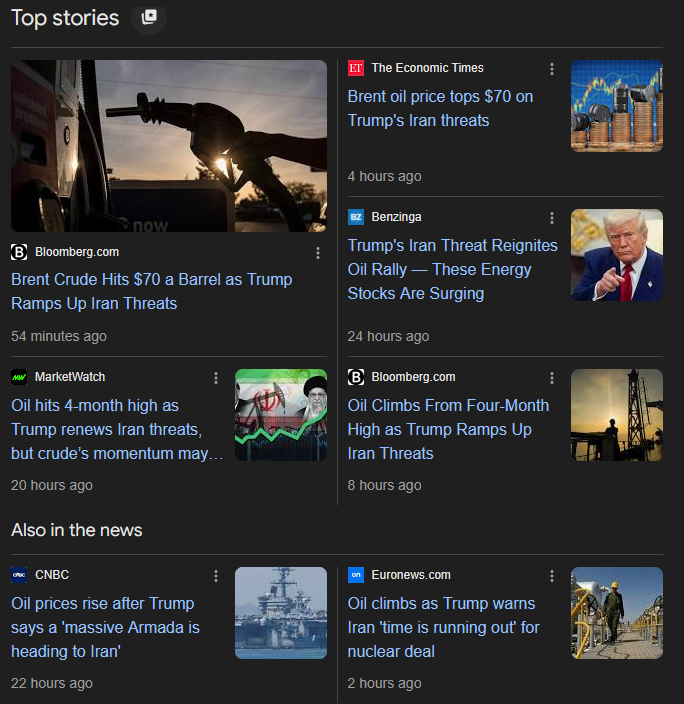The image size is (684, 704).
Task: Click the gas pump nozzle silhouette photo
Action: click(x=169, y=146)
